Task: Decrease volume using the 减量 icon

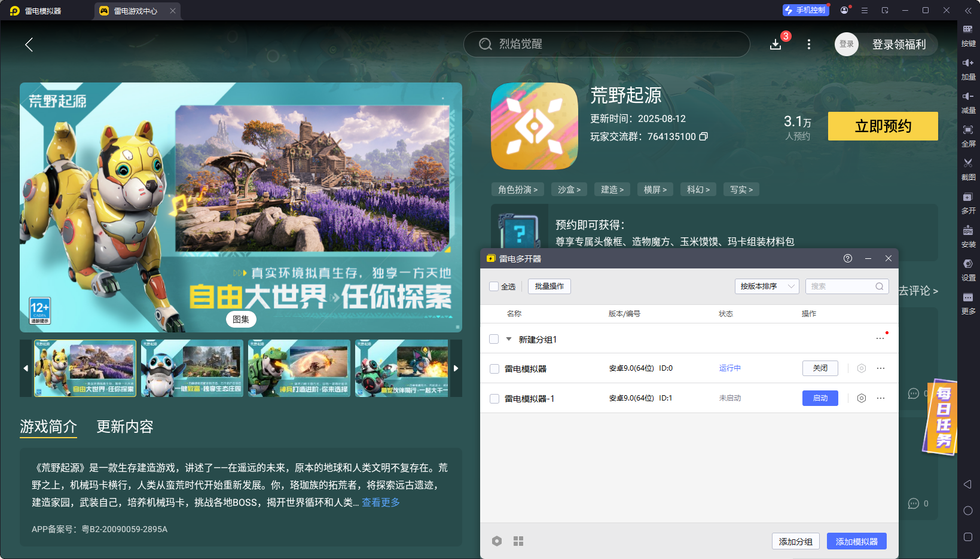Action: tap(969, 102)
